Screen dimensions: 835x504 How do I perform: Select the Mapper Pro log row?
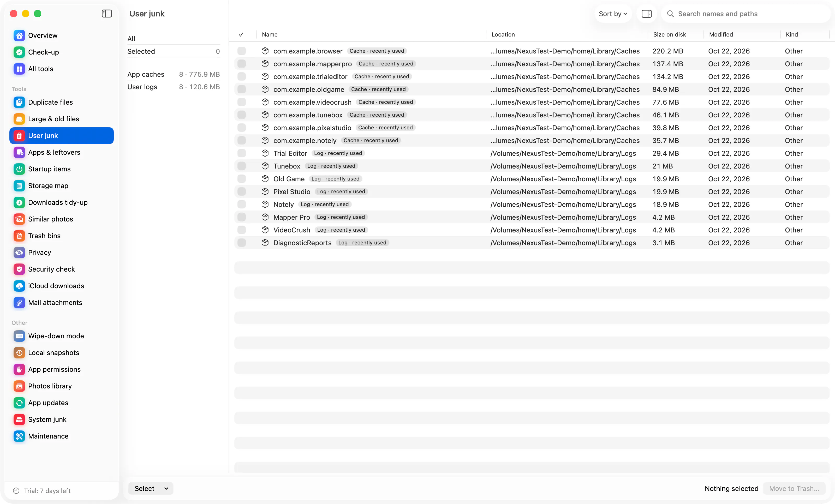(532, 217)
